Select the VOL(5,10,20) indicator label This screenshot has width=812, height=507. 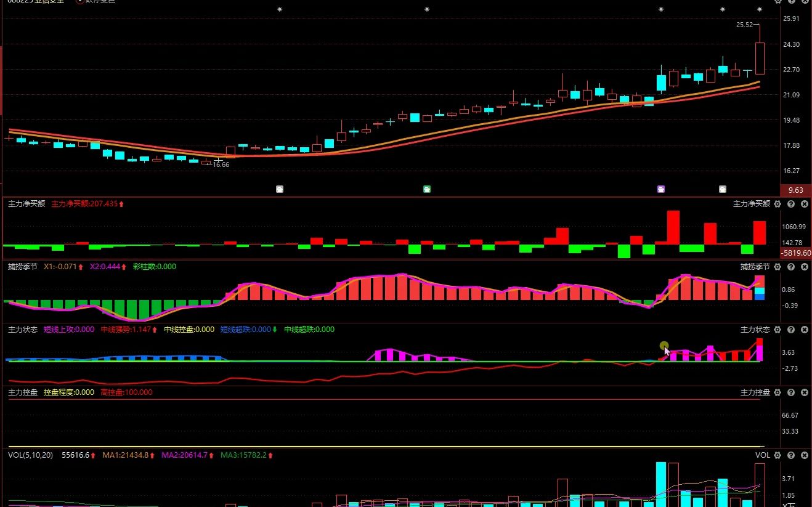(31, 455)
